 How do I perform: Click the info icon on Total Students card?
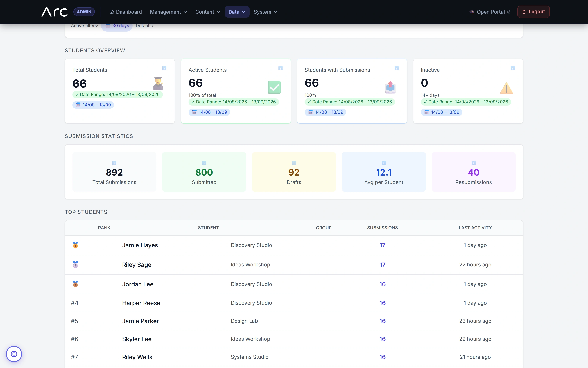point(164,68)
